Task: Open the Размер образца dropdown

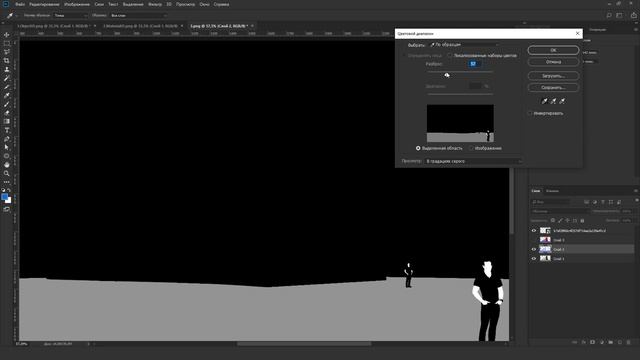Action: 71,16
